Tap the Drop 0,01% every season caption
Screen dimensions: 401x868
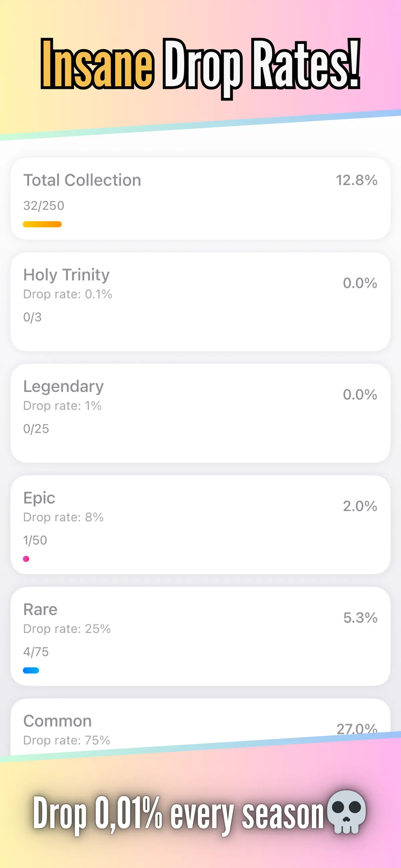(178, 813)
